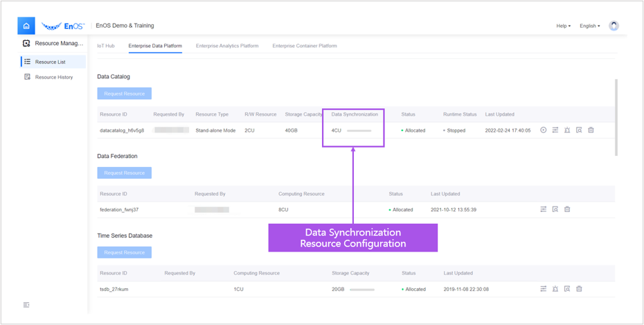The image size is (644, 325).
Task: Open configuration settings for tsdb_27rkum
Action: (x=544, y=289)
